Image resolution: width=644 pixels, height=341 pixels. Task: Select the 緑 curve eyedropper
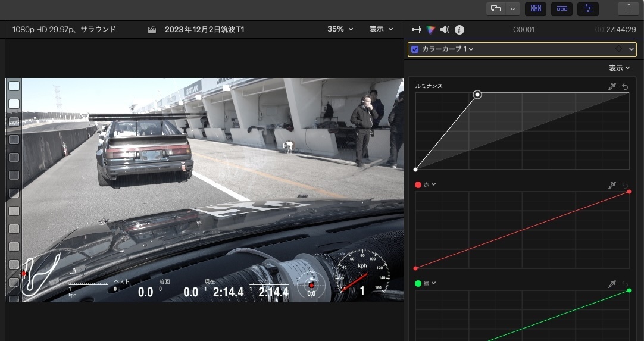pyautogui.click(x=612, y=284)
